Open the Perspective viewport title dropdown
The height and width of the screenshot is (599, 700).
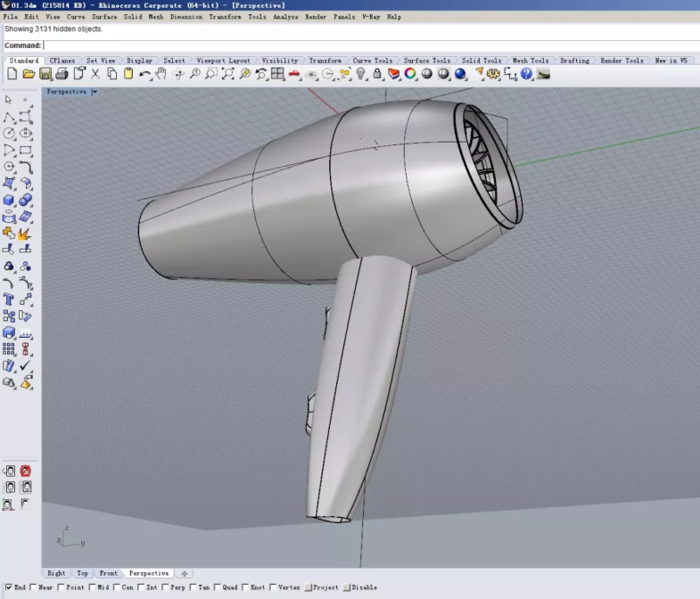click(x=95, y=92)
